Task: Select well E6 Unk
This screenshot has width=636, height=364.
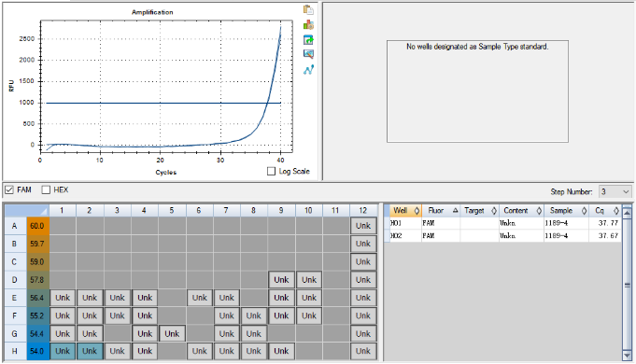Action: point(199,298)
